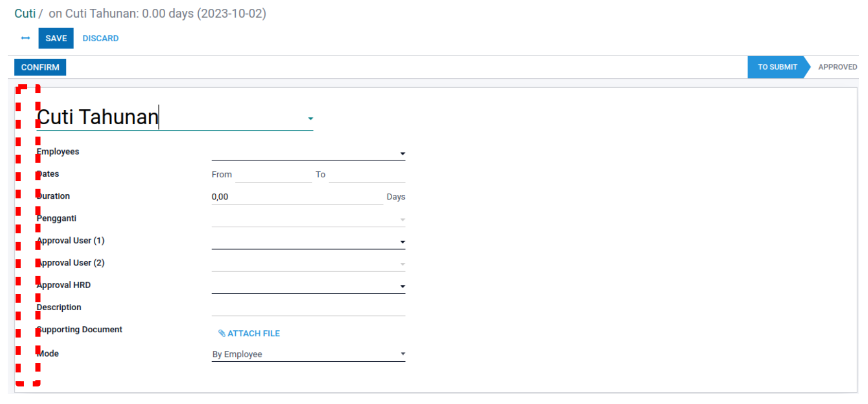Discard the form changes
Screen dimensions: 868x404
[100, 38]
